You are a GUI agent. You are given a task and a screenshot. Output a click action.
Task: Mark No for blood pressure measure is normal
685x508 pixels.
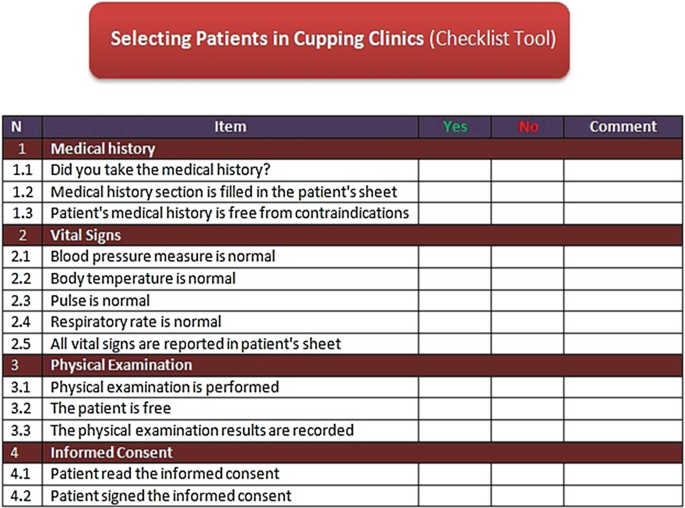click(527, 257)
